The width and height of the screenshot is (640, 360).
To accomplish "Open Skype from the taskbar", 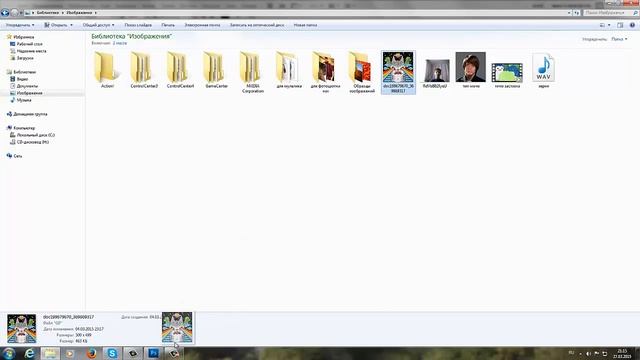I will click(112, 353).
